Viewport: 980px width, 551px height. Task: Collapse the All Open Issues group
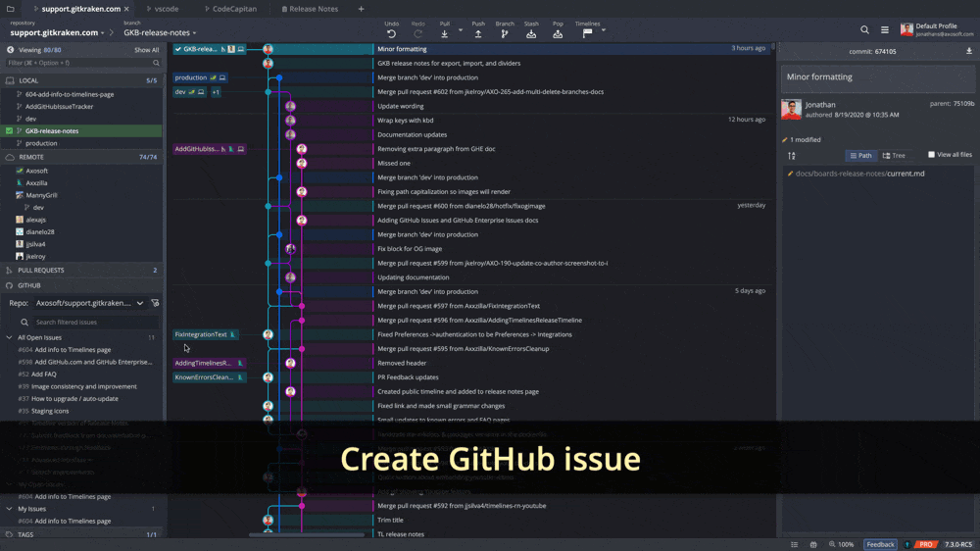tap(10, 337)
